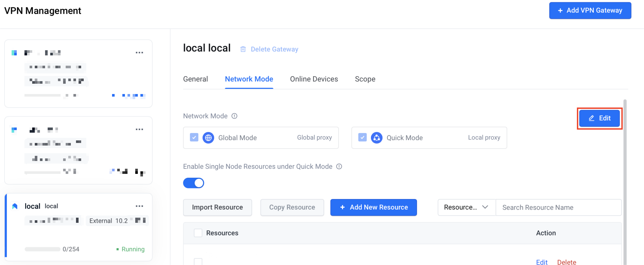Disable Single Node Resources switch
The image size is (644, 265).
[194, 183]
